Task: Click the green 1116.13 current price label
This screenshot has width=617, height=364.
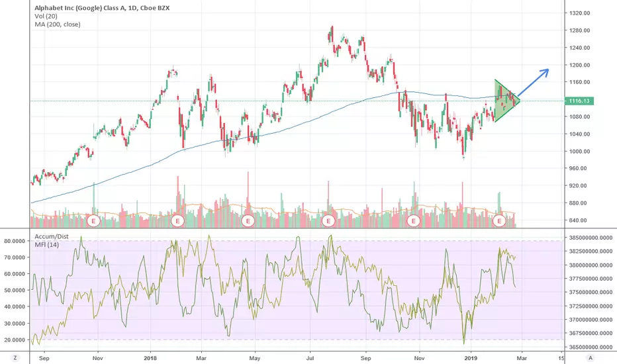Action: [x=579, y=101]
